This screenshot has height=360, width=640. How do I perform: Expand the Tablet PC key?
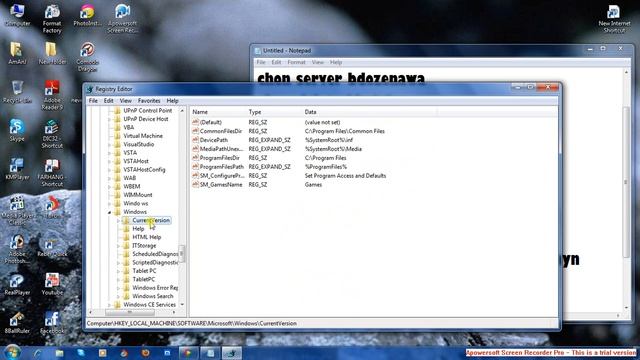[x=118, y=271]
